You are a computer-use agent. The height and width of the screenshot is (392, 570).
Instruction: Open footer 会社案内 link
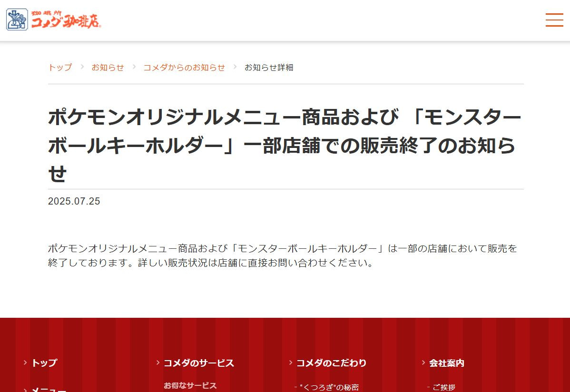pyautogui.click(x=446, y=363)
